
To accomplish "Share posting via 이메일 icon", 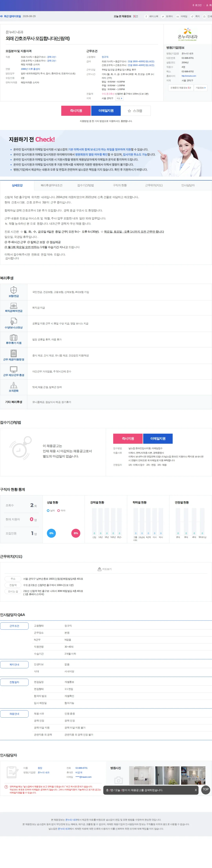I will [x=178, y=16].
